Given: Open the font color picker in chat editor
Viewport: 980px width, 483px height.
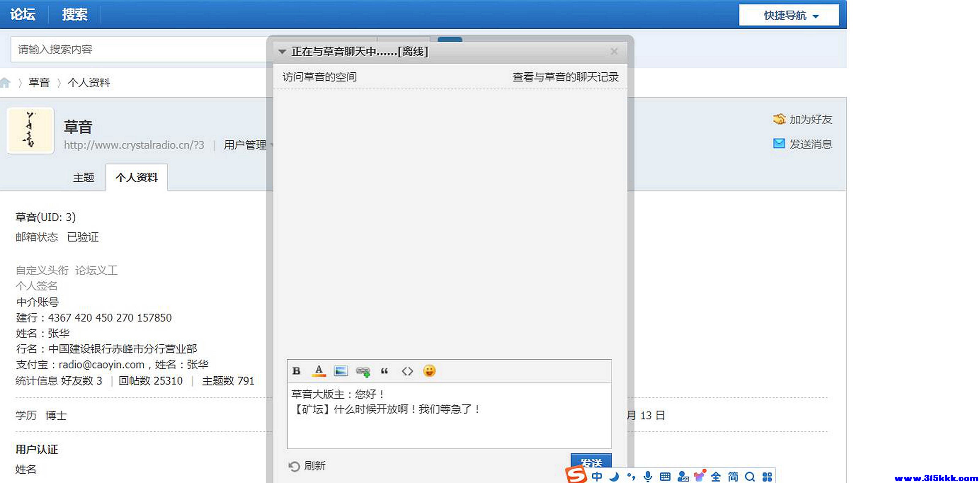Looking at the screenshot, I should pyautogui.click(x=319, y=371).
